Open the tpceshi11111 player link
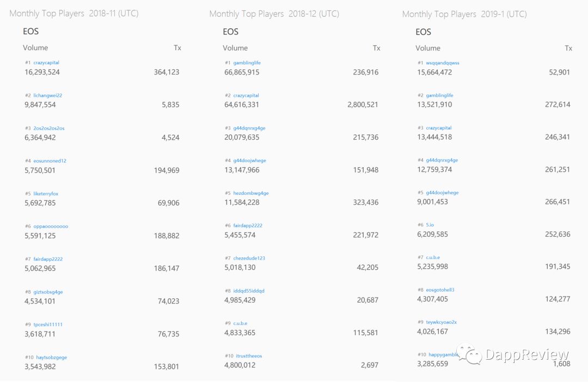This screenshot has height=382, width=588. coord(48,325)
